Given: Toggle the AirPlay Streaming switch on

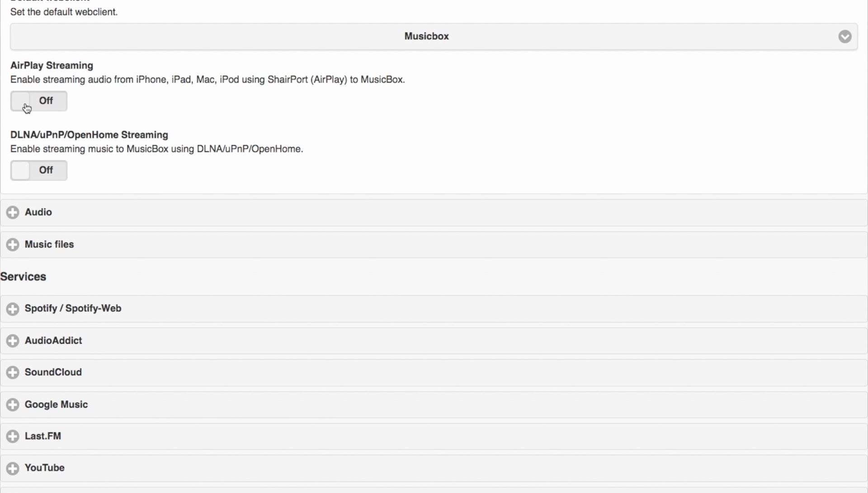Looking at the screenshot, I should click(x=39, y=101).
